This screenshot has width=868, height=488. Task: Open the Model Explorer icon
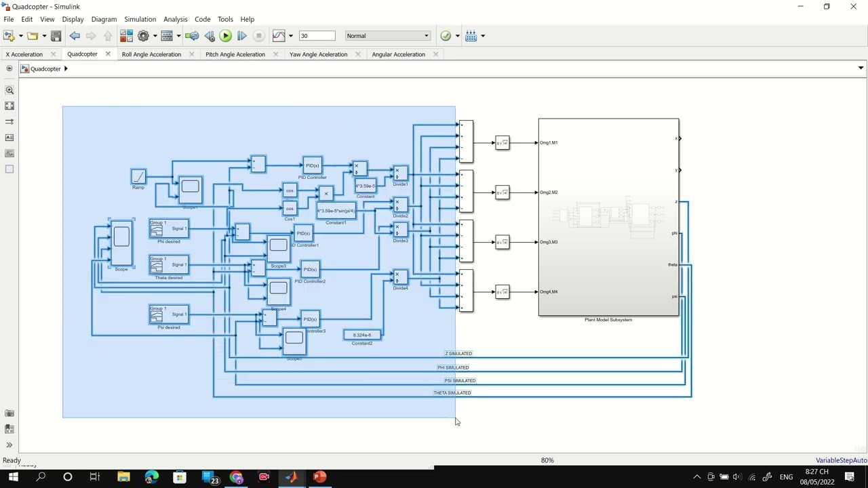point(167,36)
